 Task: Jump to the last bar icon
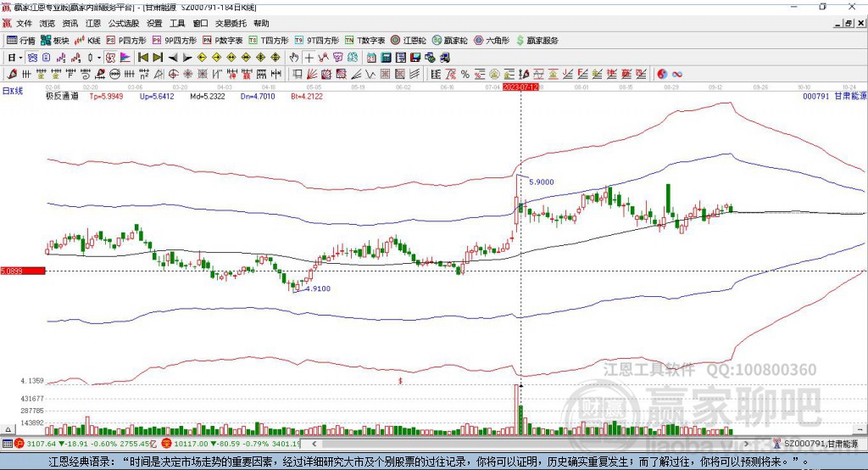[158, 58]
